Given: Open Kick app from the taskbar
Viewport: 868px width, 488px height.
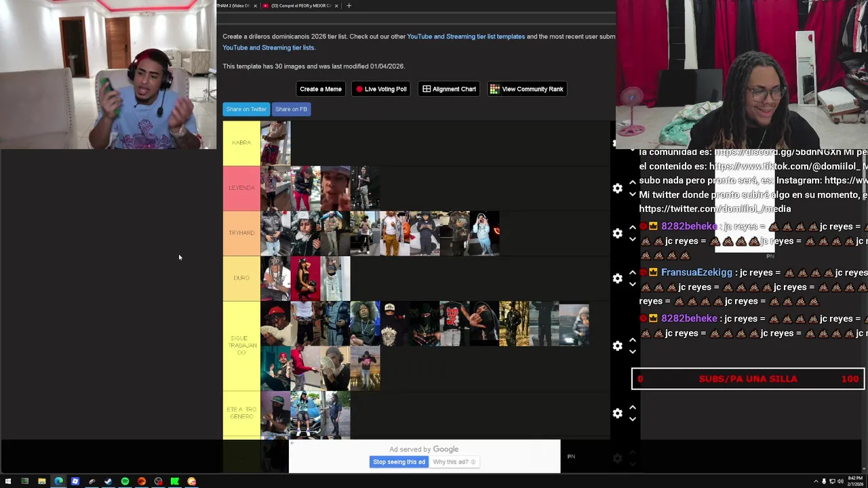Looking at the screenshot, I should coord(175,481).
